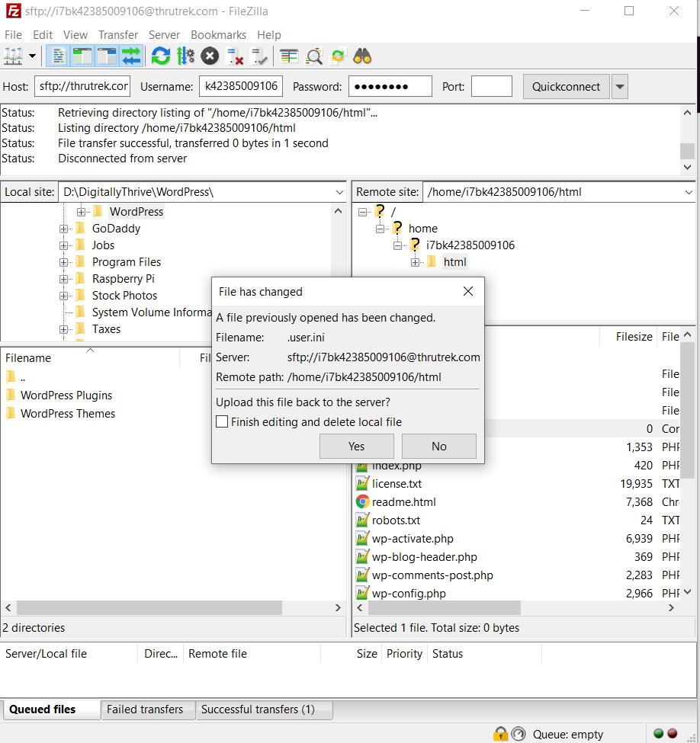This screenshot has height=743, width=700.
Task: Collapse the remote home node
Action: tap(380, 229)
